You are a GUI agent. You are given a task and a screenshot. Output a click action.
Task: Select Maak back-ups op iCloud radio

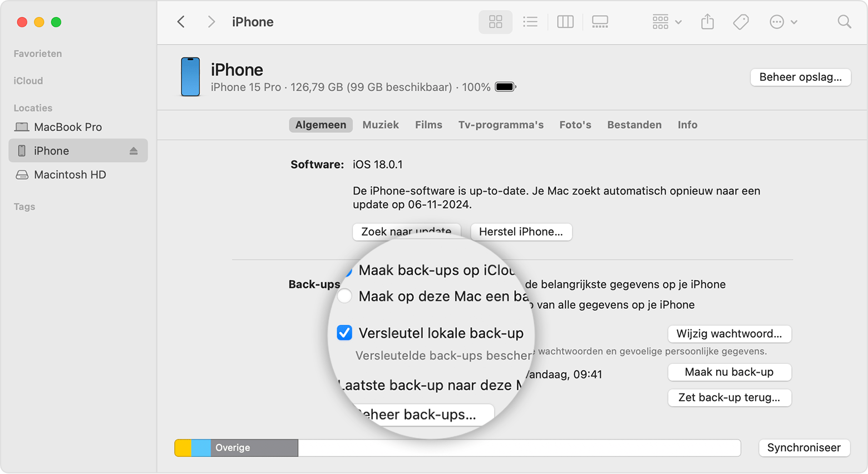pos(348,271)
